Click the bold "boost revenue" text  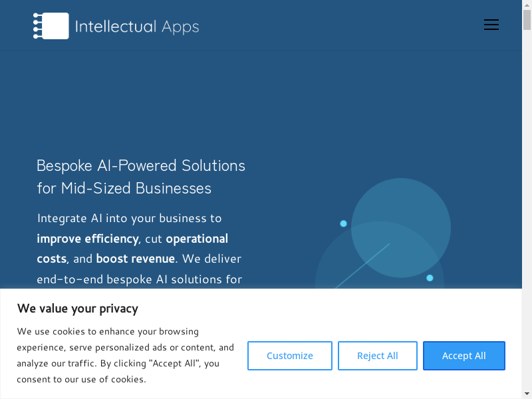click(x=135, y=258)
